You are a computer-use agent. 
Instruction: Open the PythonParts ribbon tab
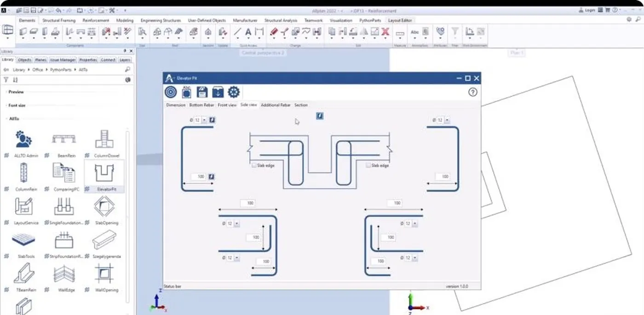pos(370,20)
